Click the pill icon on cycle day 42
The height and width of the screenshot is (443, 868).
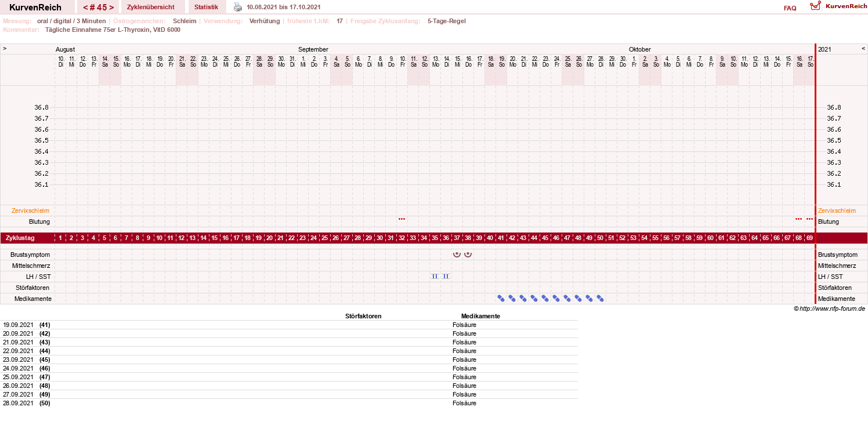(x=512, y=298)
